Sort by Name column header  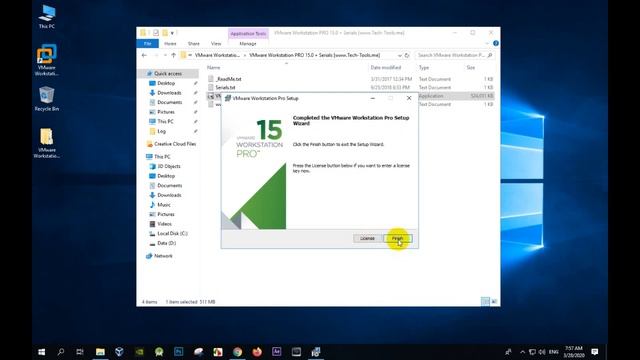click(x=213, y=67)
